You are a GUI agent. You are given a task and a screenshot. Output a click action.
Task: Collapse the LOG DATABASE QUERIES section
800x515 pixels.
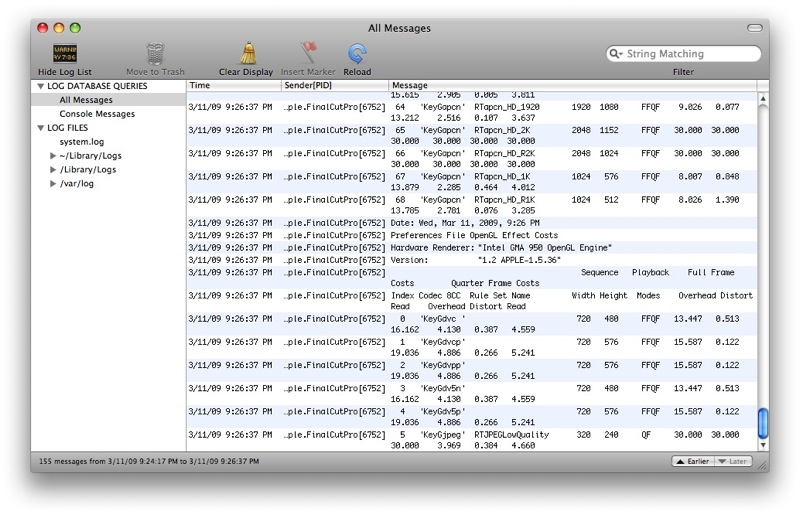point(40,86)
